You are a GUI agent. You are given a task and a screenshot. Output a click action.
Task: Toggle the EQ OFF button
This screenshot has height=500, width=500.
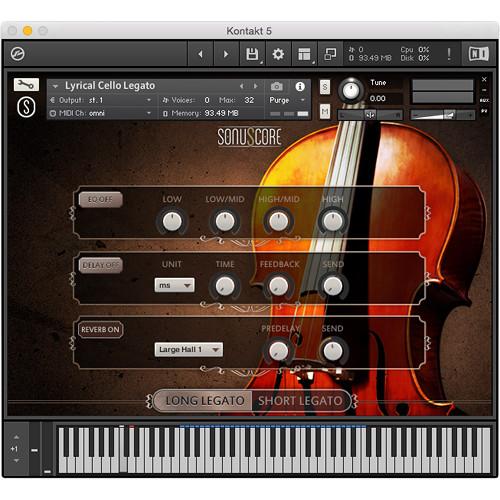(100, 199)
